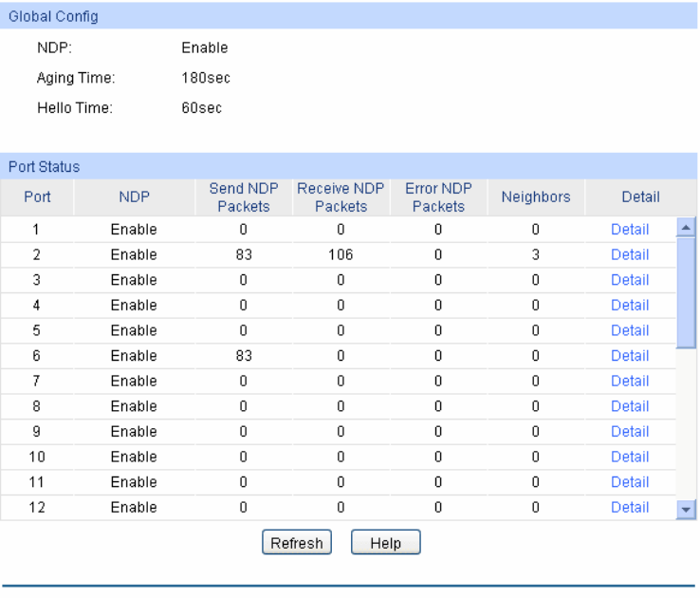The width and height of the screenshot is (700, 598).
Task: Show Detail for port 9
Action: 630,432
